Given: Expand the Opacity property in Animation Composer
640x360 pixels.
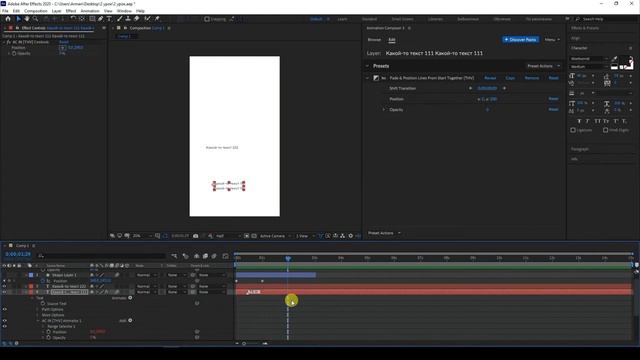Looking at the screenshot, I should [x=384, y=110].
